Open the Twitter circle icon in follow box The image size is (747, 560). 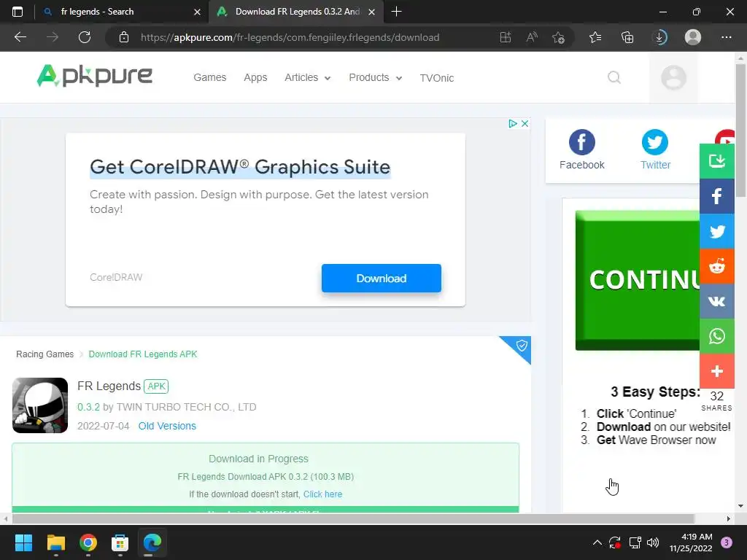(x=655, y=142)
